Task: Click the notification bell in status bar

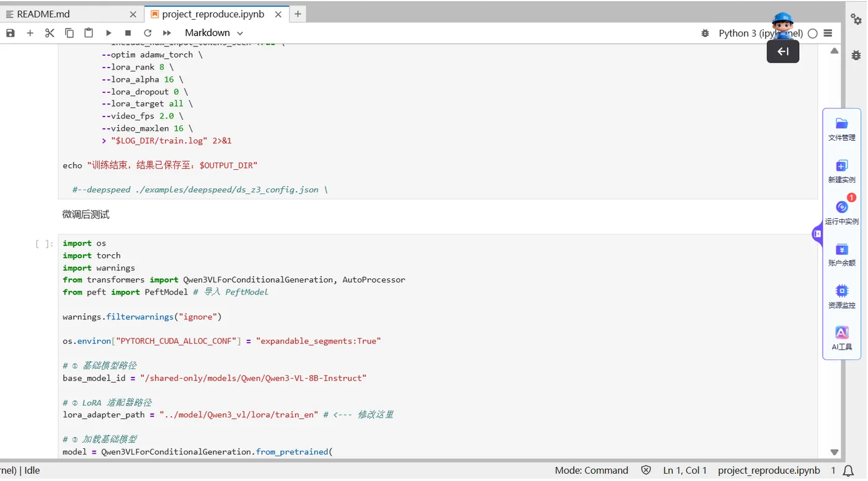Action: pyautogui.click(x=848, y=470)
